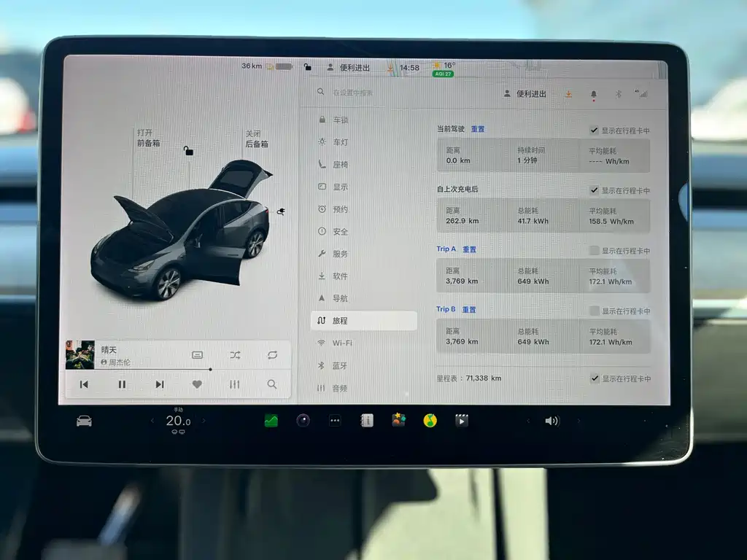Favorite the song with the heart icon
Viewport: 747px width, 560px height.
coord(197,384)
